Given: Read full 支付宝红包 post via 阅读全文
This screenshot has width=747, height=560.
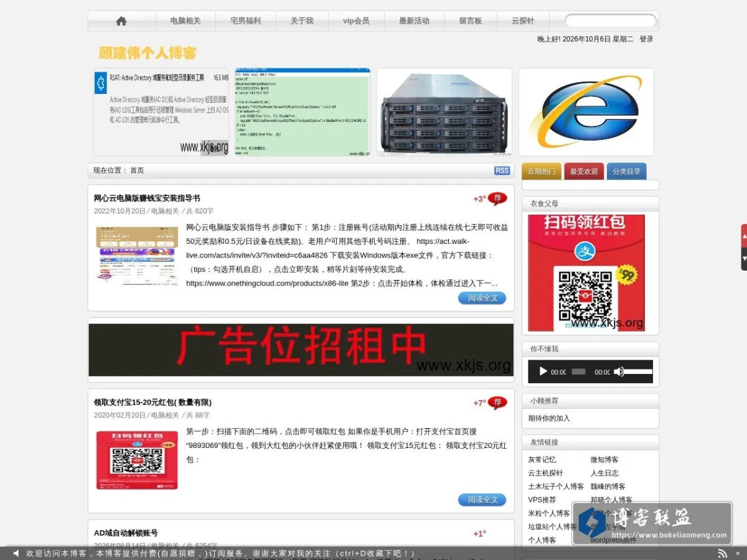Looking at the screenshot, I should (482, 500).
